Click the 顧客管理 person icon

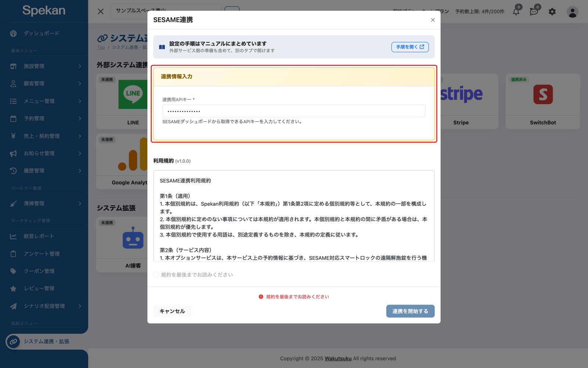click(x=13, y=84)
